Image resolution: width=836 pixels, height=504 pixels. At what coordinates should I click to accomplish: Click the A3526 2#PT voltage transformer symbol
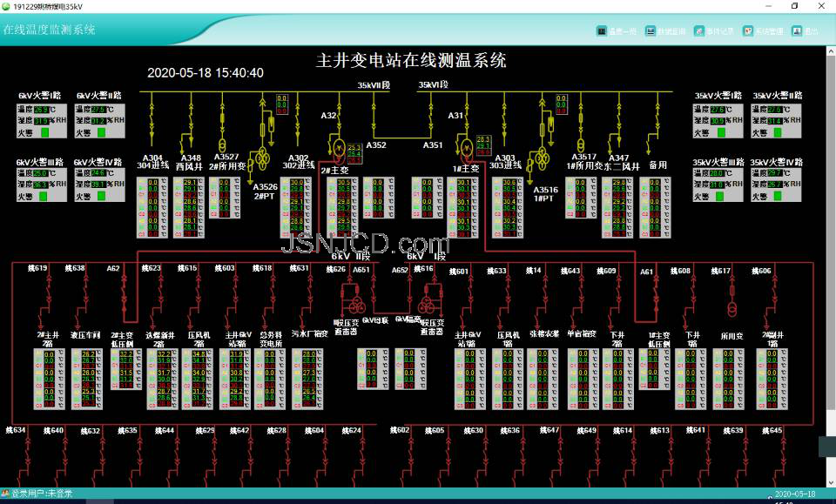(262, 158)
